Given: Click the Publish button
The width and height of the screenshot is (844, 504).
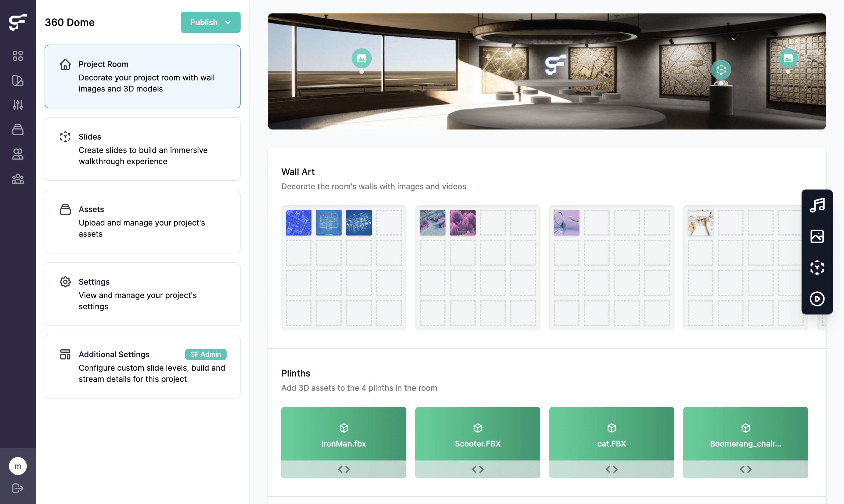Looking at the screenshot, I should click(204, 23).
